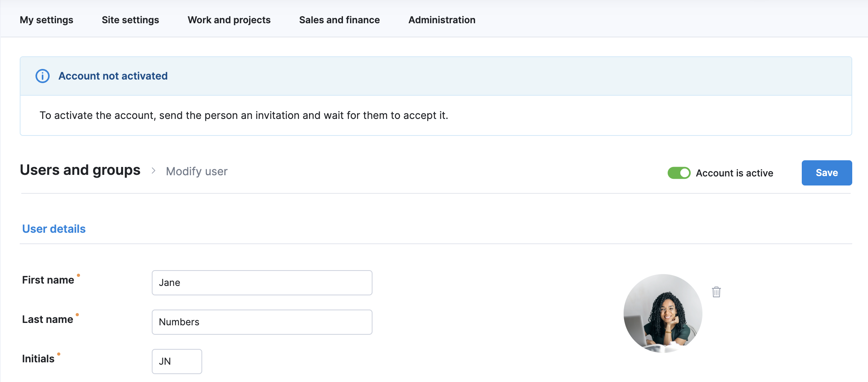Open the My settings menu

click(47, 20)
